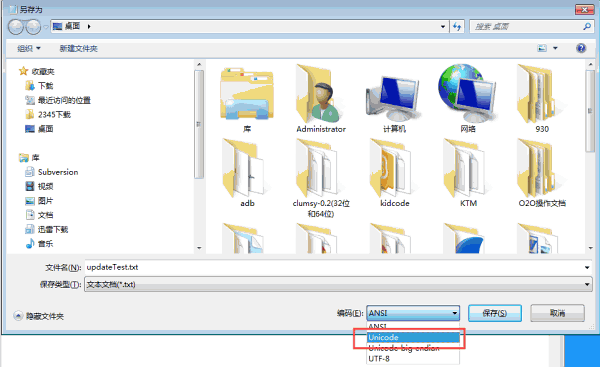This screenshot has width=600, height=367.
Task: Select 下载 in favorites
Action: 46,86
